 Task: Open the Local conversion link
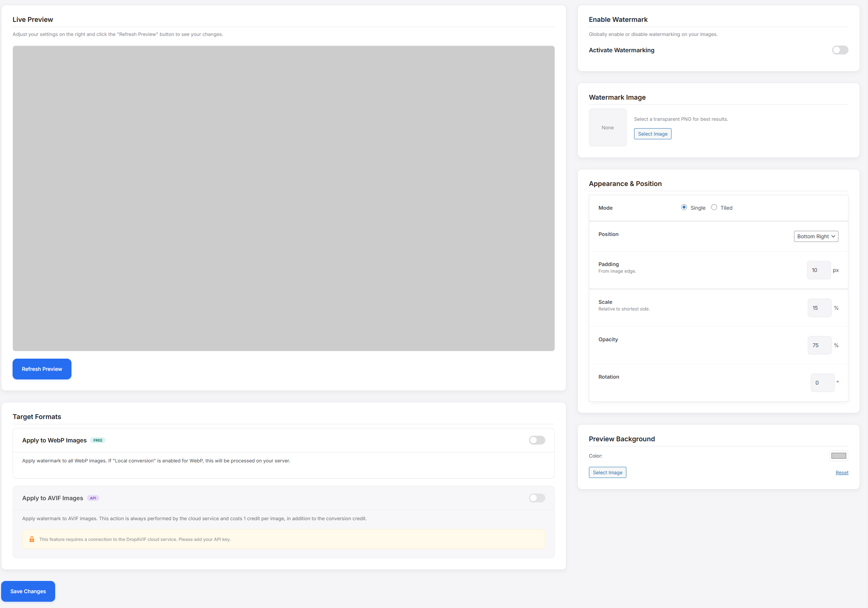pyautogui.click(x=135, y=461)
